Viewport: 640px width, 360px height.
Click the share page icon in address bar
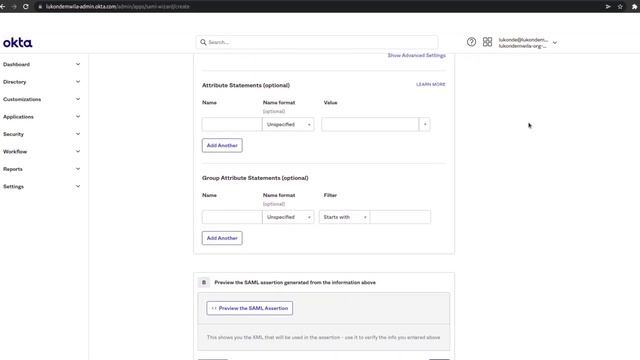(x=608, y=7)
